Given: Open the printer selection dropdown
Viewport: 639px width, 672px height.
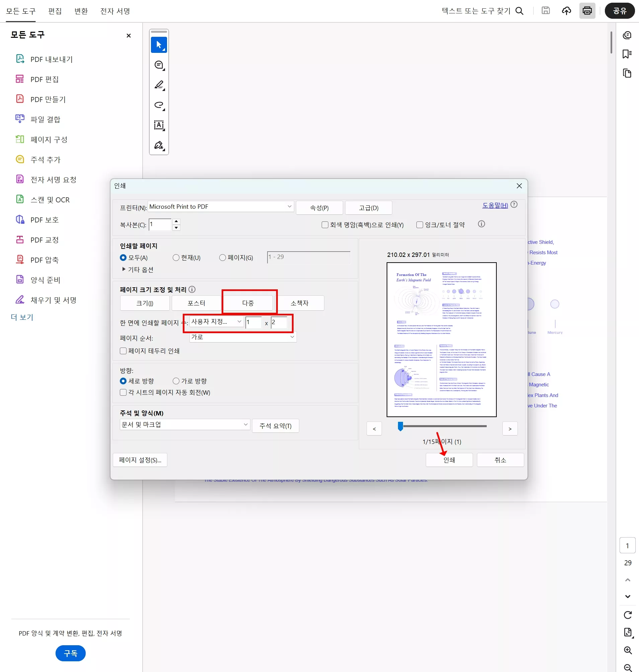Looking at the screenshot, I should point(289,206).
